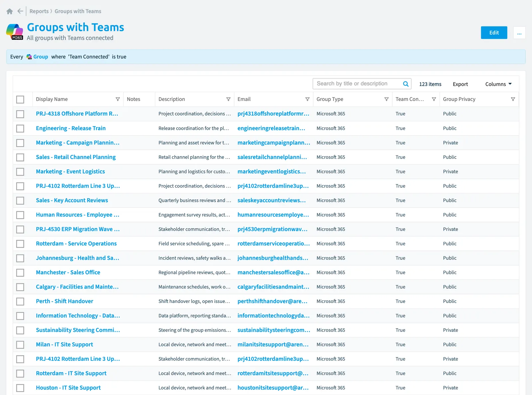This screenshot has height=395, width=532.
Task: Open Milan - IT Site Support group
Action: (65, 345)
